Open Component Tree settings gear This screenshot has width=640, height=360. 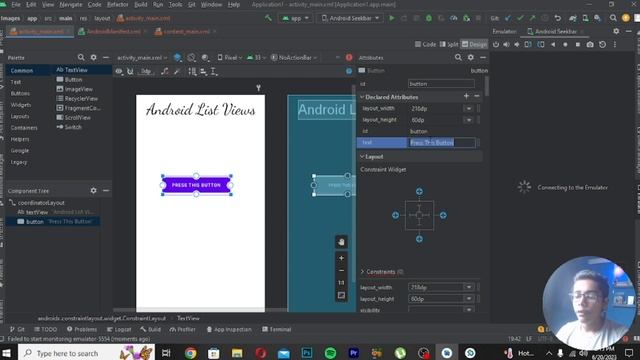click(93, 191)
